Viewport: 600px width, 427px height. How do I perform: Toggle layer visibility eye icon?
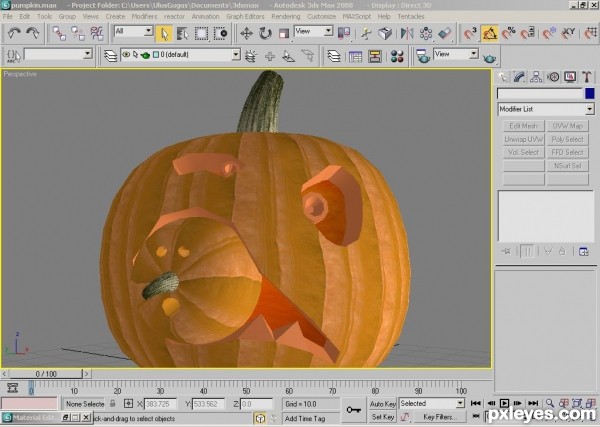point(126,55)
